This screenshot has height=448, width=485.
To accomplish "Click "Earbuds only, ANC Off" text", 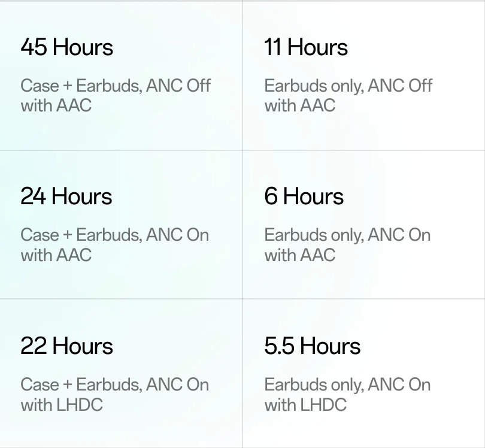I will (348, 86).
